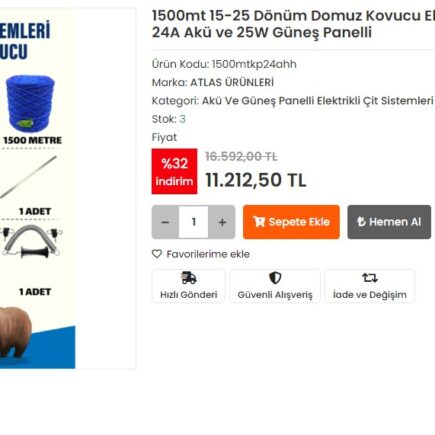The width and height of the screenshot is (435, 435).
Task: Open the İade ve Değişim info box
Action: pos(370,286)
